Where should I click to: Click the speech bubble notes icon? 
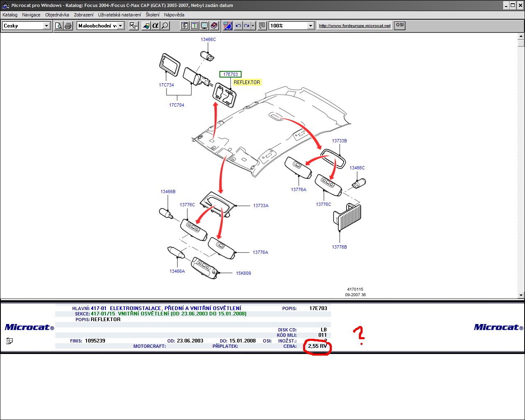[x=262, y=26]
